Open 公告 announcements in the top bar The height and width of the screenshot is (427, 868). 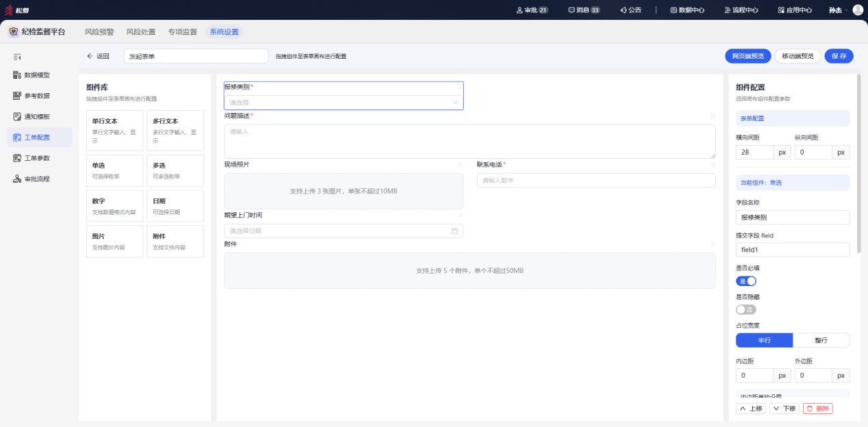click(630, 10)
